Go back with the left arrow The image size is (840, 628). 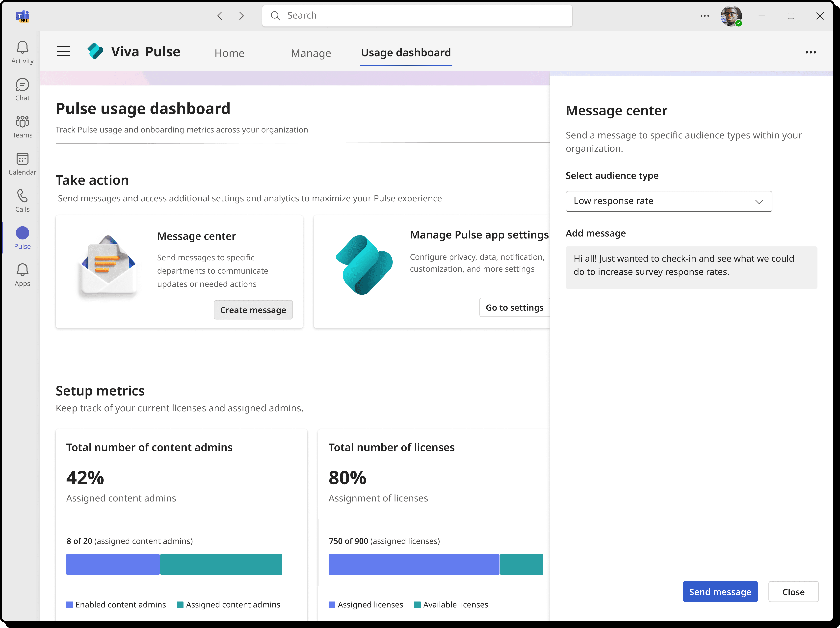(x=219, y=16)
